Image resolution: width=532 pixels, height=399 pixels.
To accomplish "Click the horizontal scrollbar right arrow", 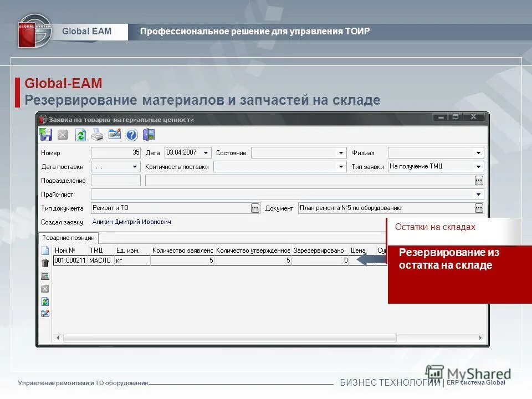I will point(480,337).
